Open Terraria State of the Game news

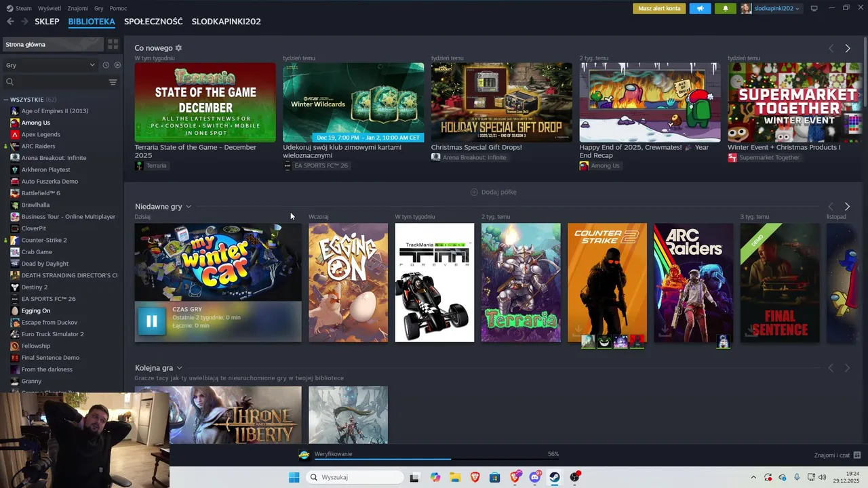pos(205,102)
